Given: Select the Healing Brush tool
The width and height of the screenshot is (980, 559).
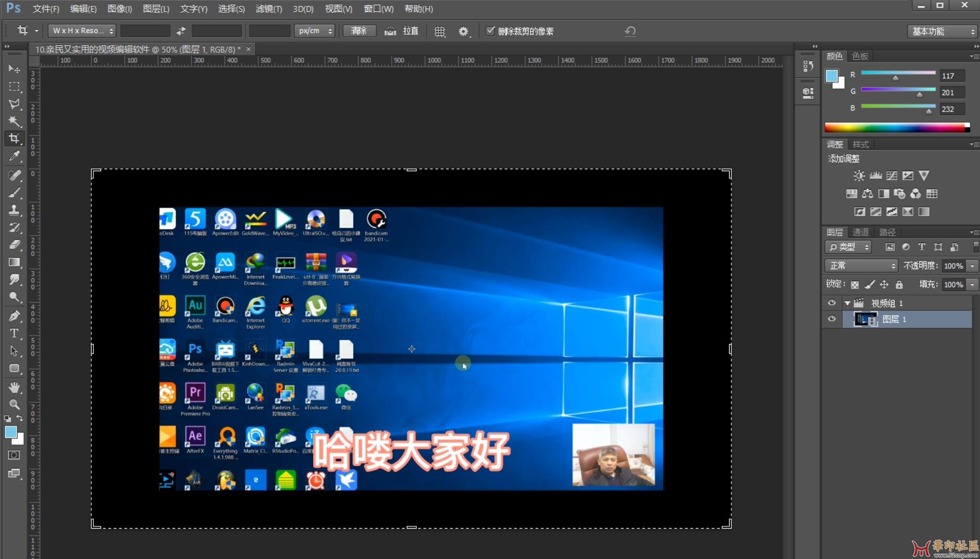Looking at the screenshot, I should click(14, 175).
